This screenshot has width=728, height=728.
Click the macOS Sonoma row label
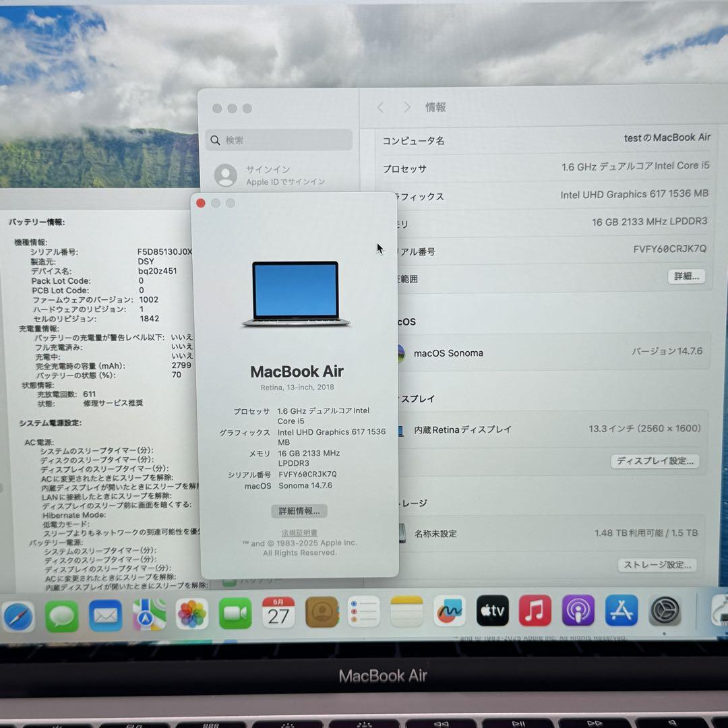tap(448, 353)
